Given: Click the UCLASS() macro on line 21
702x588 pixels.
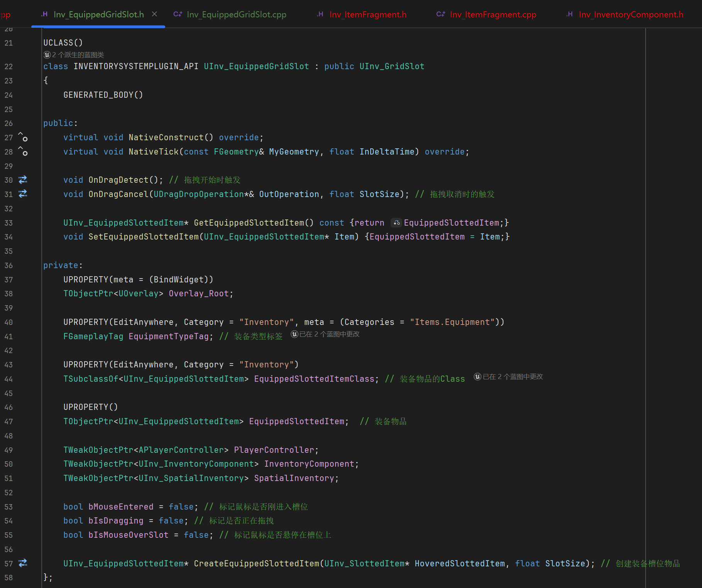Looking at the screenshot, I should pyautogui.click(x=63, y=42).
